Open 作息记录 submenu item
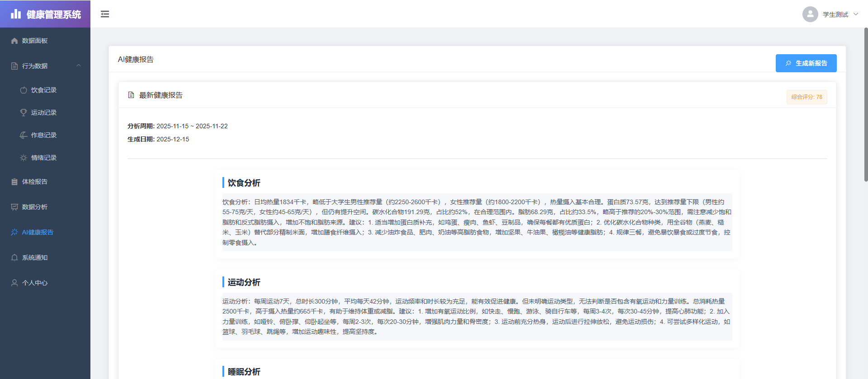Viewport: 868px width, 379px height. 45,135
